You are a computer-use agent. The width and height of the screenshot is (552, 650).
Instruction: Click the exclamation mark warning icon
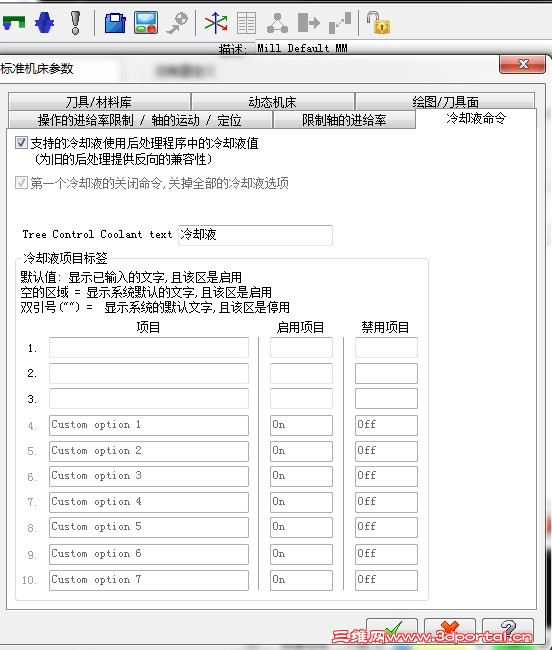pos(75,22)
